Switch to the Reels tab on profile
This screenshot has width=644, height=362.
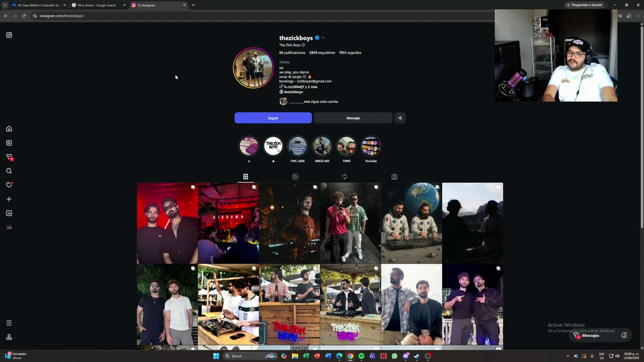[295, 176]
